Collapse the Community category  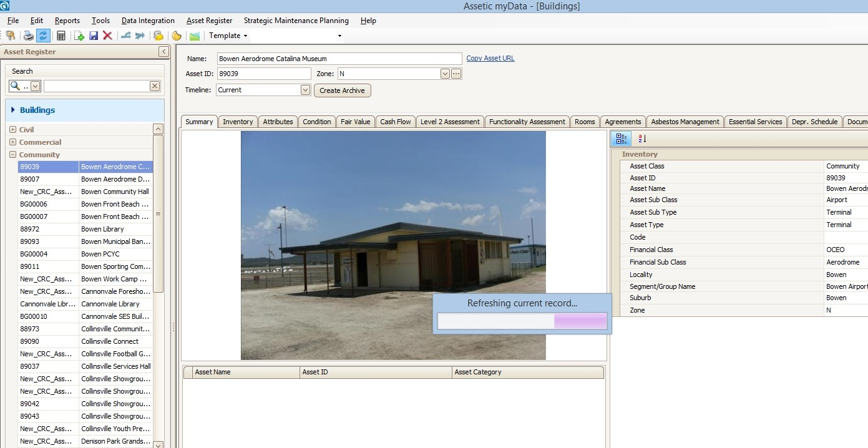[x=12, y=155]
